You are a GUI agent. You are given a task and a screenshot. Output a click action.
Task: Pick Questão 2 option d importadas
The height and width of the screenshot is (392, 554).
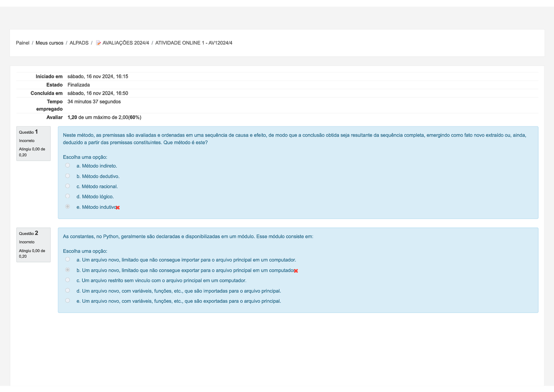click(68, 291)
